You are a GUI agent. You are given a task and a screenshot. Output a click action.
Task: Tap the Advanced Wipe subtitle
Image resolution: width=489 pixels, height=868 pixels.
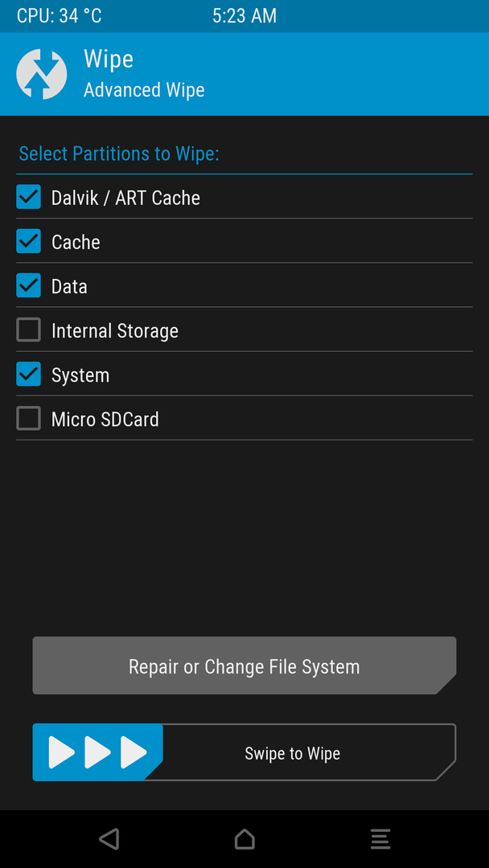tap(144, 90)
